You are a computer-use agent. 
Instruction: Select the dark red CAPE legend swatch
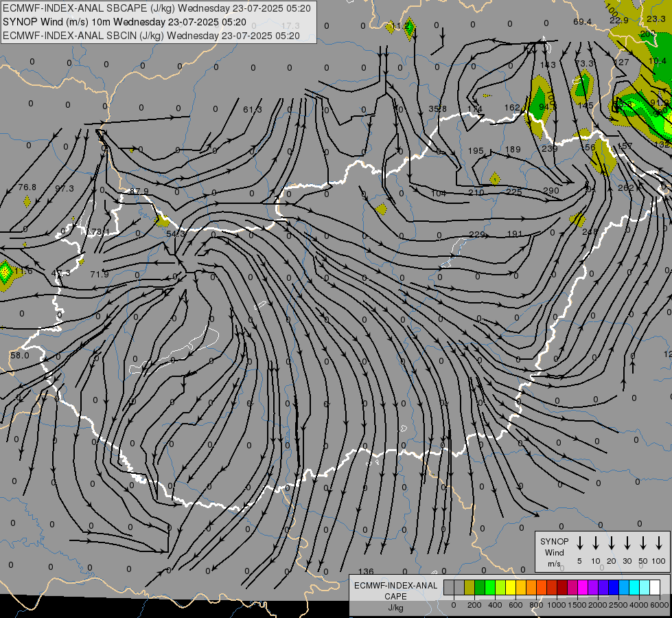[x=562, y=588]
